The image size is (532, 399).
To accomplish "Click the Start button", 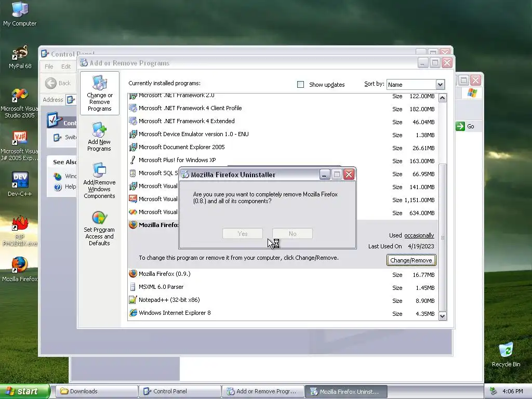I will [x=25, y=391].
